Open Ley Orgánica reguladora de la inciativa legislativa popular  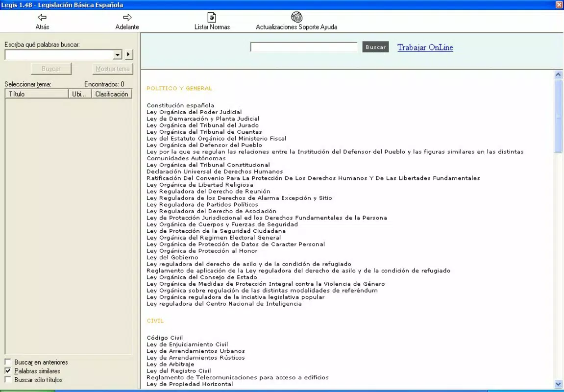click(x=235, y=297)
